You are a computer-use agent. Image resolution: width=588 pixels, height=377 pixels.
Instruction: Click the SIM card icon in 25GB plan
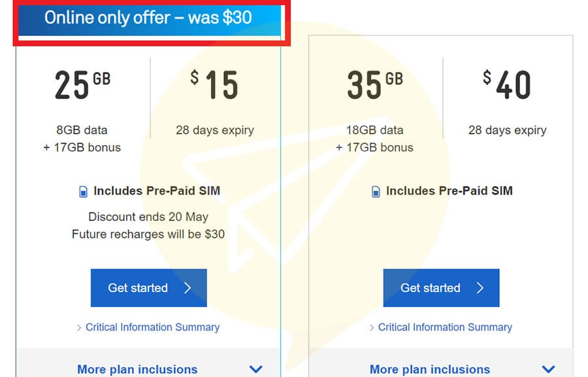coord(83,191)
